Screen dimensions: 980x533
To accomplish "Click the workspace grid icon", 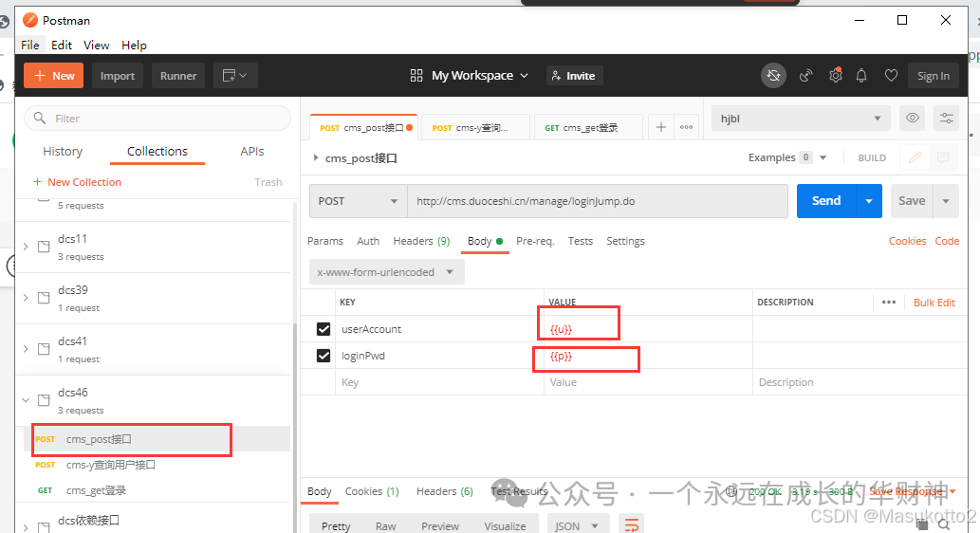I will (416, 76).
